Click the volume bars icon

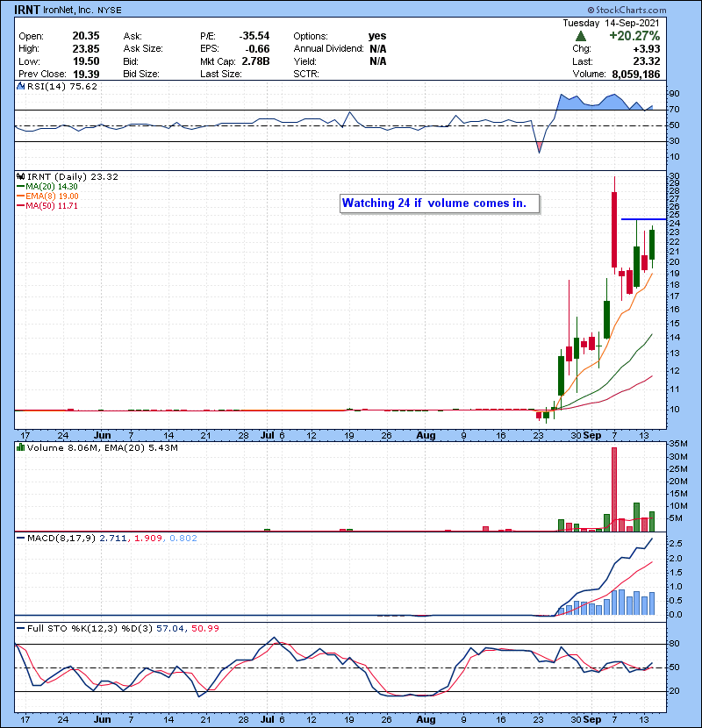[20, 447]
